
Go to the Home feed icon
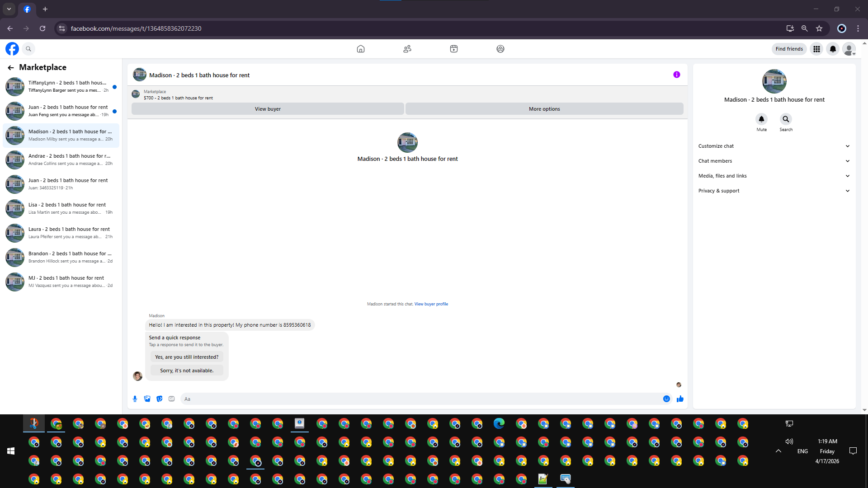tap(361, 49)
